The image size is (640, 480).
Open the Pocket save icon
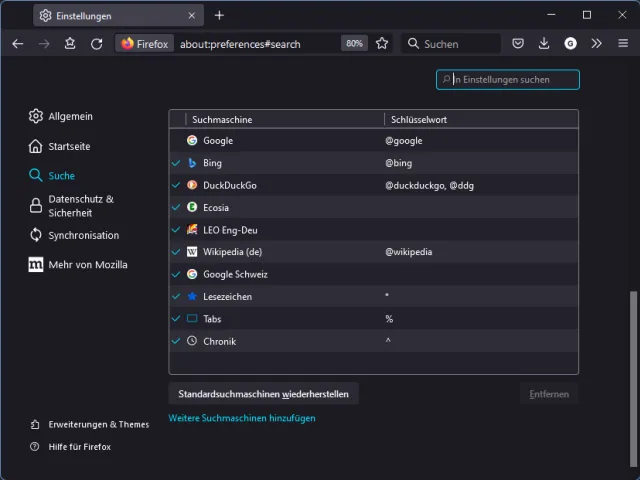coord(518,44)
